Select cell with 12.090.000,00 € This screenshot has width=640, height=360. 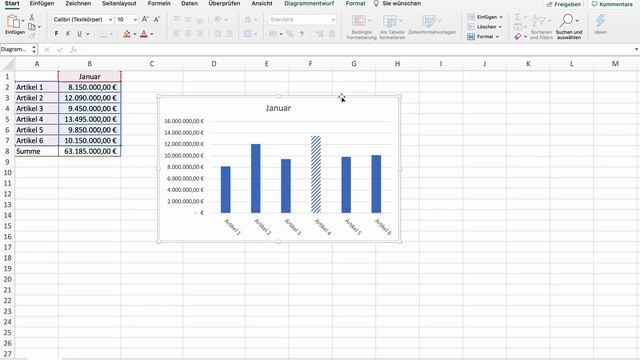tap(90, 98)
